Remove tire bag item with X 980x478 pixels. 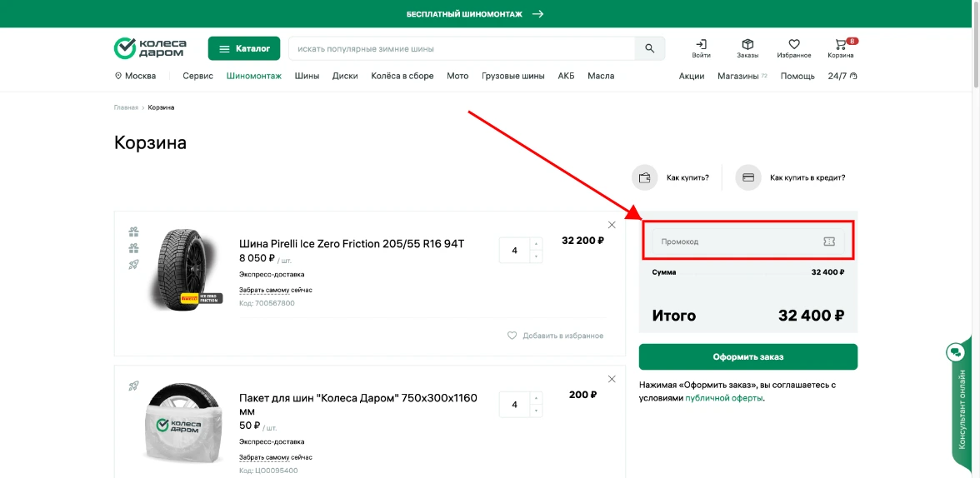tap(612, 379)
